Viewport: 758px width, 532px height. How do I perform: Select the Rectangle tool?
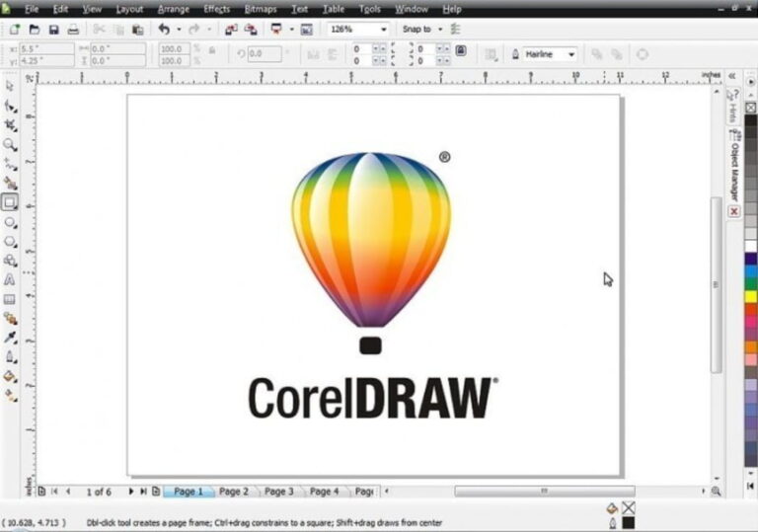[x=10, y=202]
